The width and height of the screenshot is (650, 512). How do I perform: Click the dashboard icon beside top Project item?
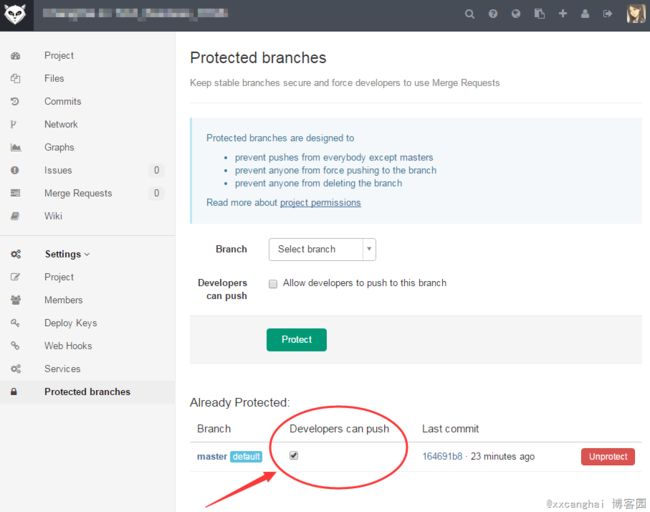click(15, 56)
